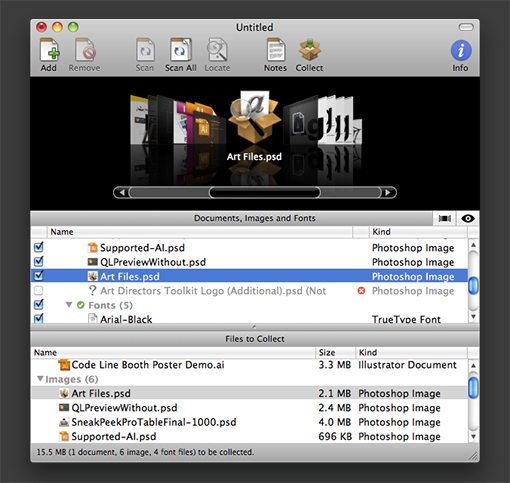Viewport: 510px width, 483px height.
Task: Click the Images (6) group label
Action: (x=72, y=379)
